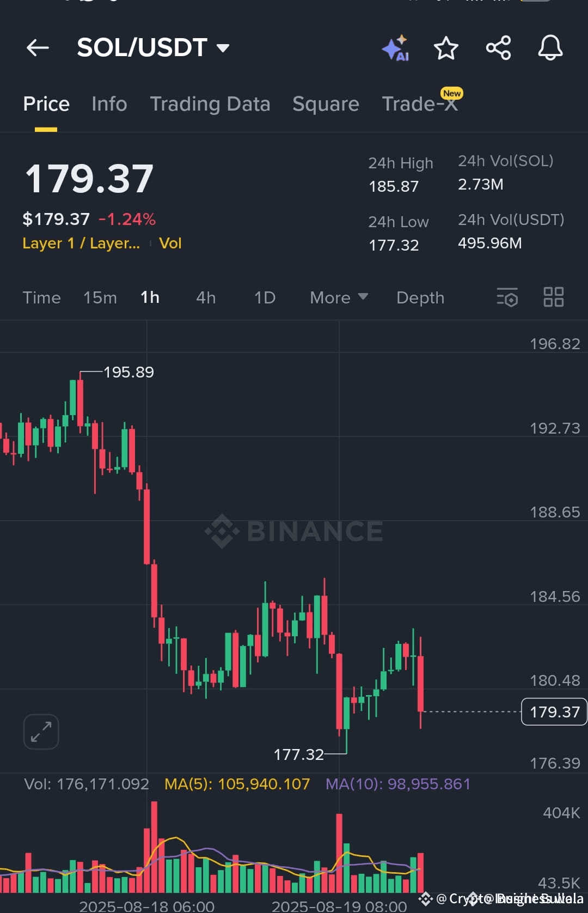Image resolution: width=588 pixels, height=913 pixels.
Task: Tap the Vol tag link
Action: tap(170, 243)
